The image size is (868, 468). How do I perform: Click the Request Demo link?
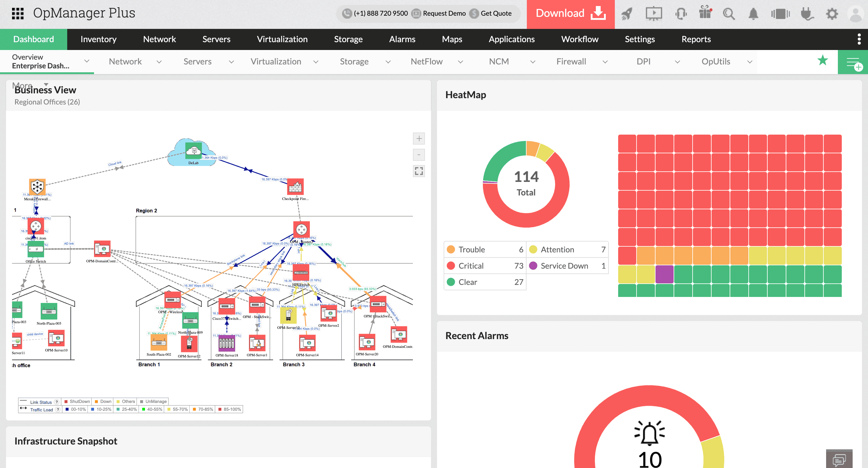(439, 14)
